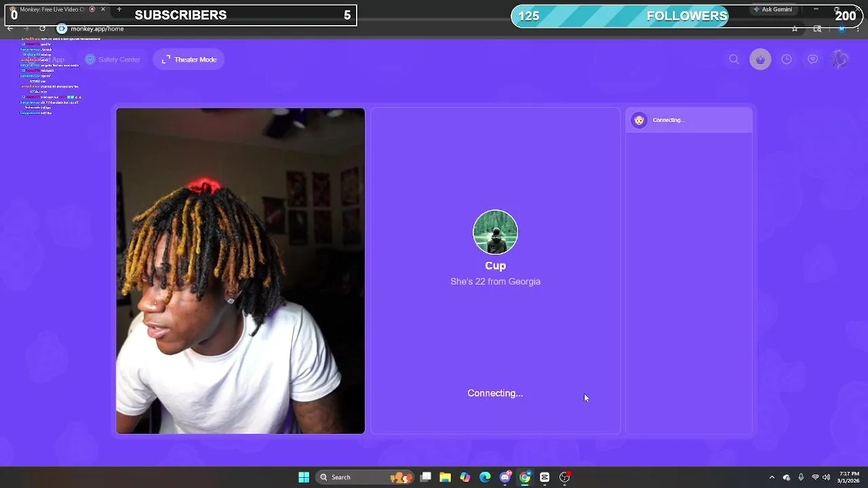Enter Theater Mode
This screenshot has height=488, width=868.
[x=189, y=60]
